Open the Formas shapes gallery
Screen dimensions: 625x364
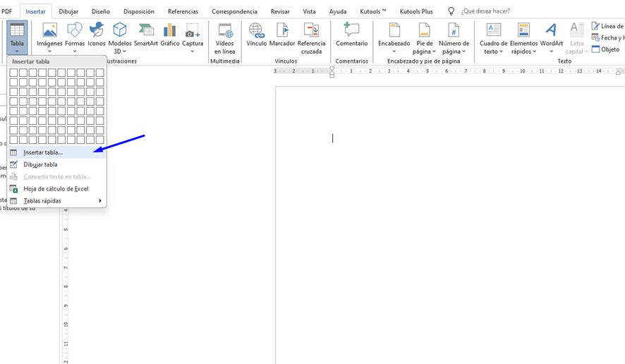click(x=75, y=38)
